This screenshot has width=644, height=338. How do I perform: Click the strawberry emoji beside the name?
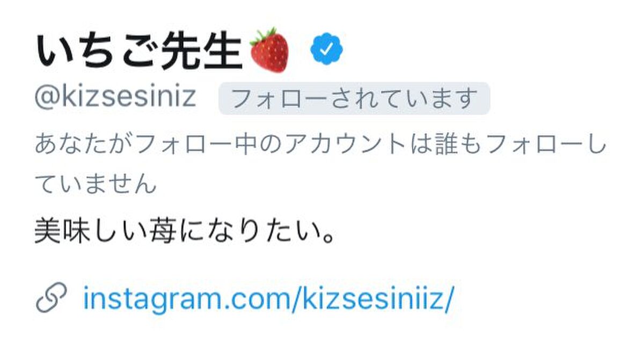269,50
